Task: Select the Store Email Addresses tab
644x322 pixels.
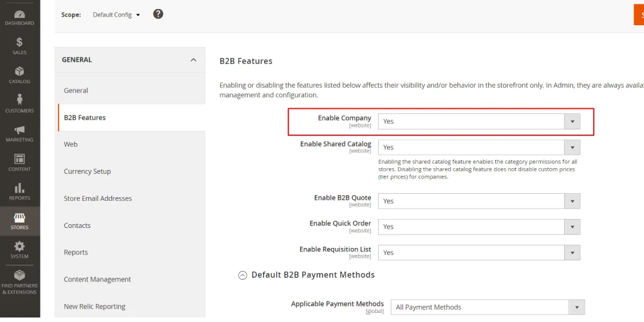Action: pos(98,198)
